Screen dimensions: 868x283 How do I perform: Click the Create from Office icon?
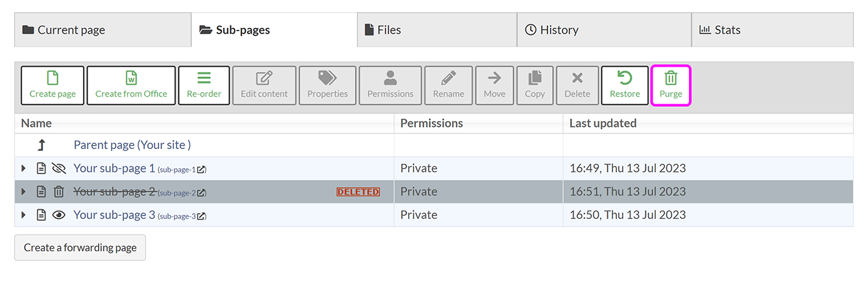131,78
